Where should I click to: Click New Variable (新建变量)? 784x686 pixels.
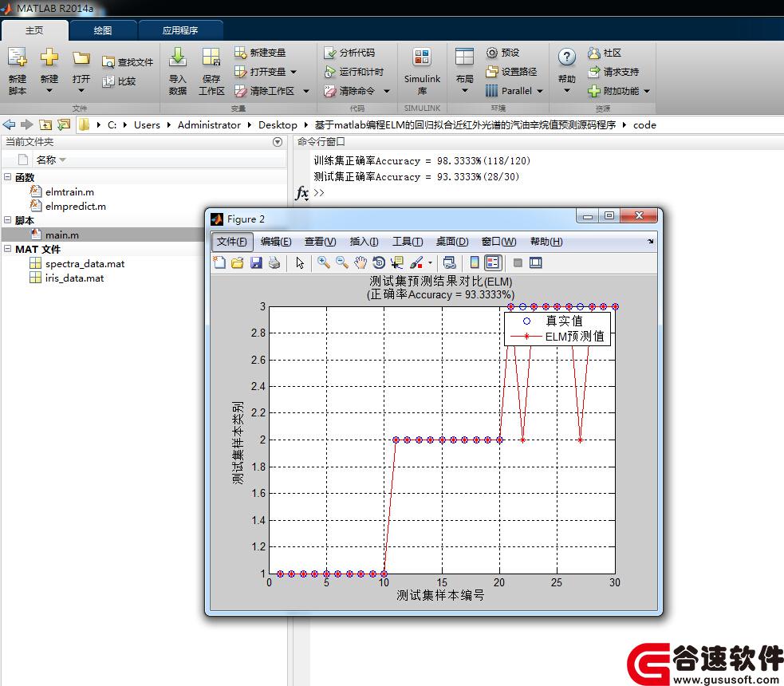(x=260, y=53)
